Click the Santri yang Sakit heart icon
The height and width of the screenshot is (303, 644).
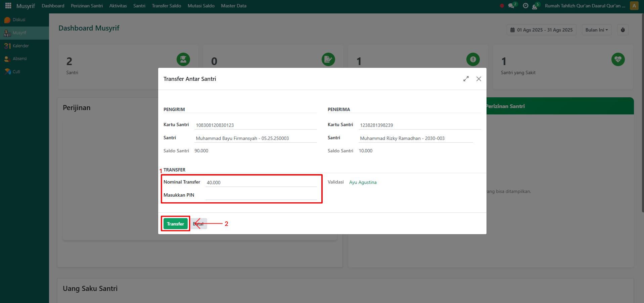pos(618,59)
